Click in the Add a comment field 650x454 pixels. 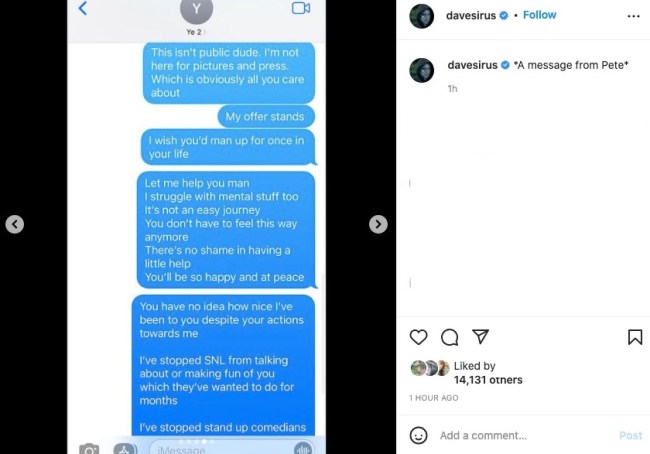pyautogui.click(x=526, y=435)
